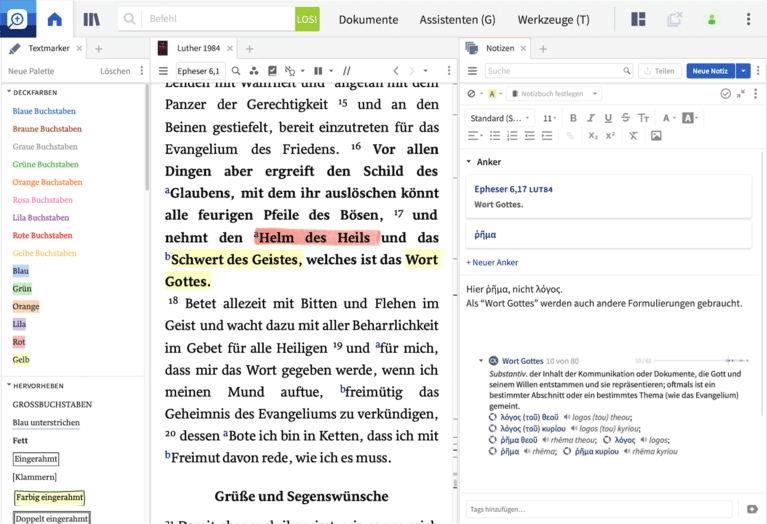Open the Layouts icon in top bar
The width and height of the screenshot is (767, 524).
tap(638, 19)
